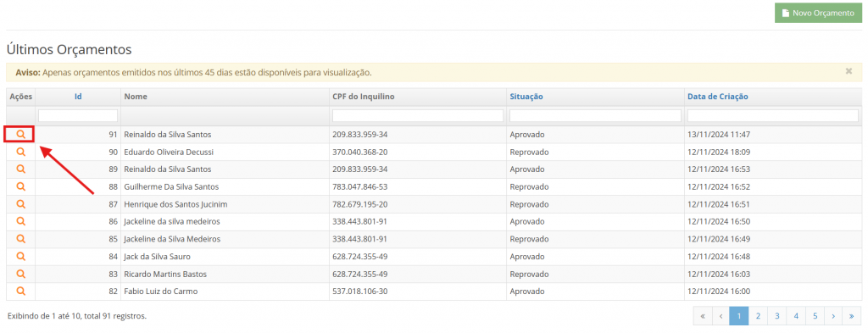
Task: Open magnifier for Ricardo Martins Bastos
Action: coord(20,274)
